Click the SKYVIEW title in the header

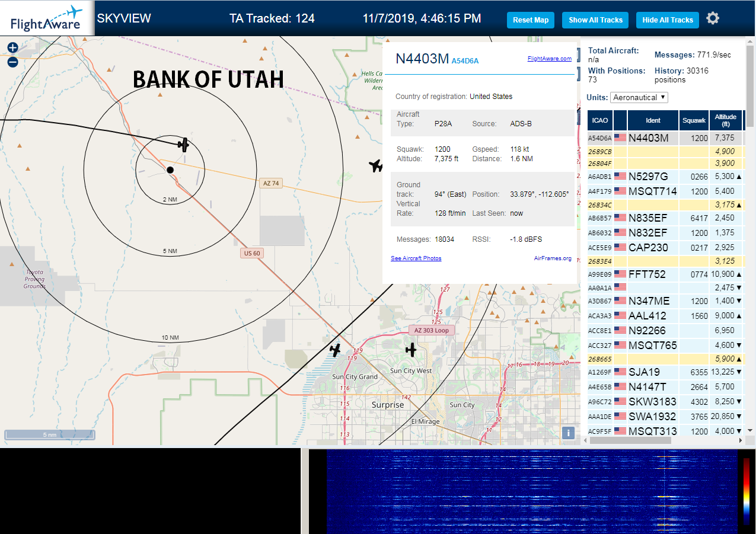(x=124, y=18)
